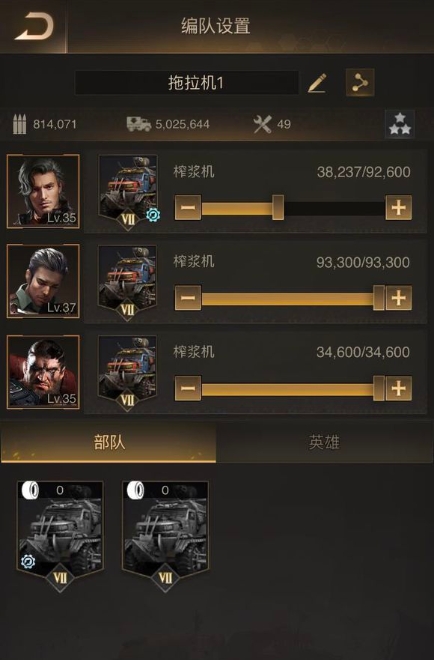Decrease troops on 38,237/92,600 row

[188, 208]
